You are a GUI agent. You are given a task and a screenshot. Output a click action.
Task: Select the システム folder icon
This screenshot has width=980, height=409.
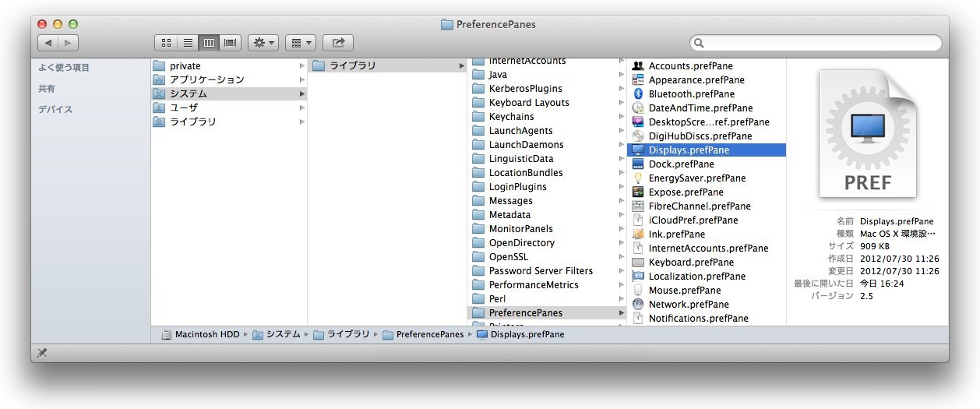tap(159, 93)
